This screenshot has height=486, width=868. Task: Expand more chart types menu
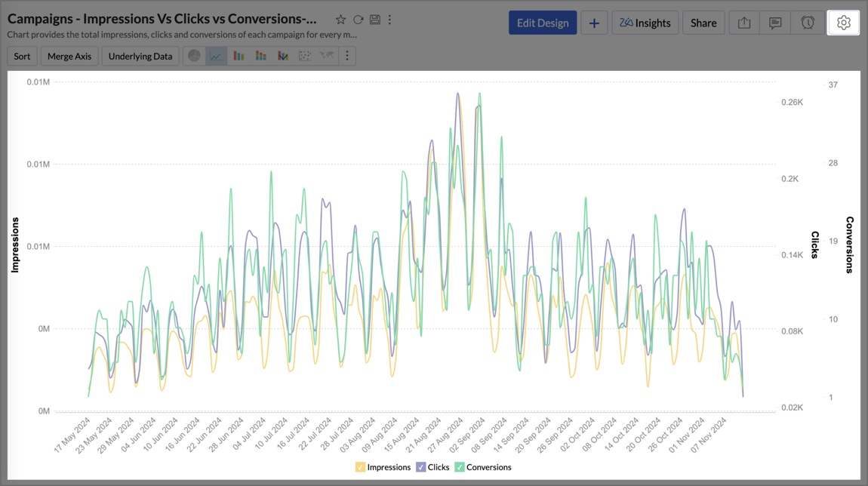(x=347, y=56)
